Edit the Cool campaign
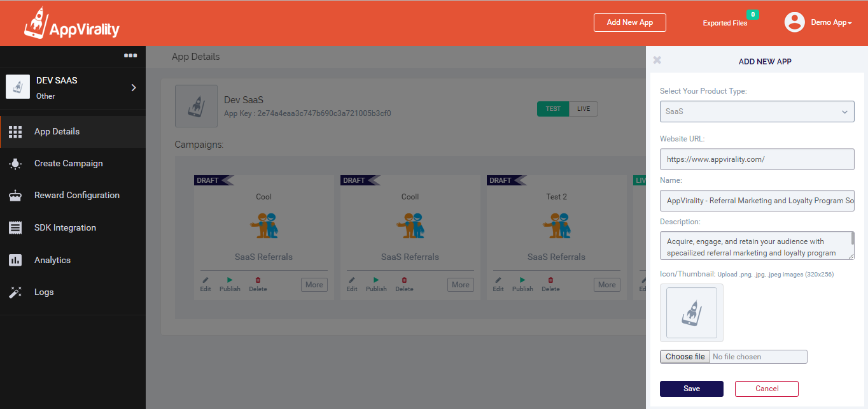Viewport: 868px width, 409px height. tap(206, 284)
